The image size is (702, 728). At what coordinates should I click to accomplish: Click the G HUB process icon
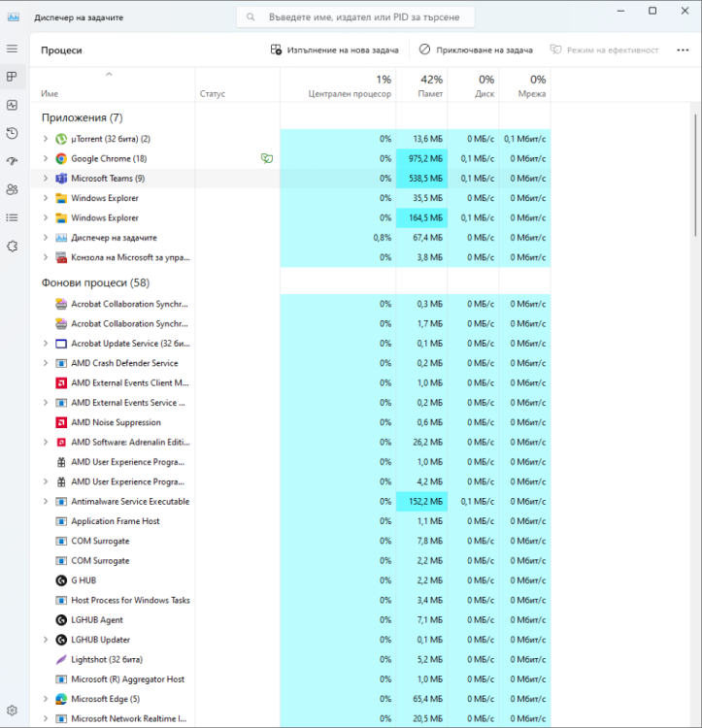click(61, 580)
